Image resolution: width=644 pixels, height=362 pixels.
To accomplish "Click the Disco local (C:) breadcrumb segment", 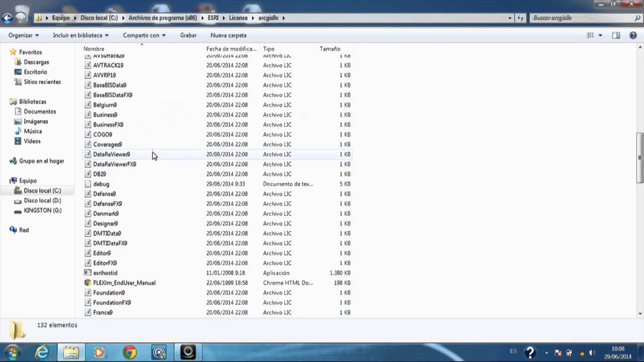I will pyautogui.click(x=99, y=18).
